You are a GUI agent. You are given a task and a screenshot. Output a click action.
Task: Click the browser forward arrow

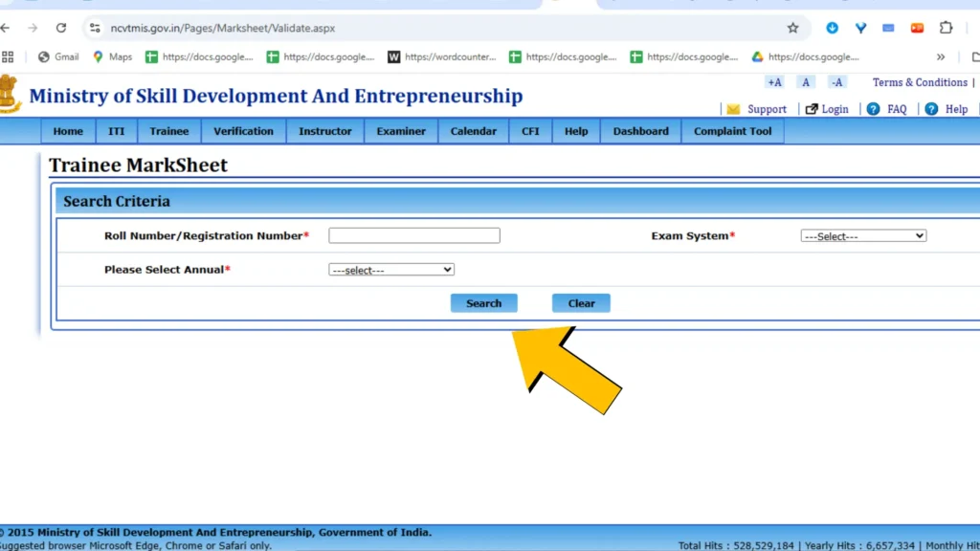33,28
